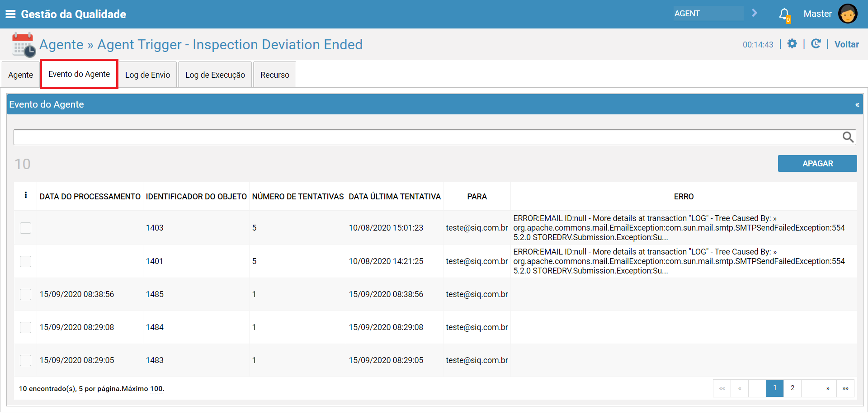
Task: Click the PARA column header
Action: click(x=477, y=197)
